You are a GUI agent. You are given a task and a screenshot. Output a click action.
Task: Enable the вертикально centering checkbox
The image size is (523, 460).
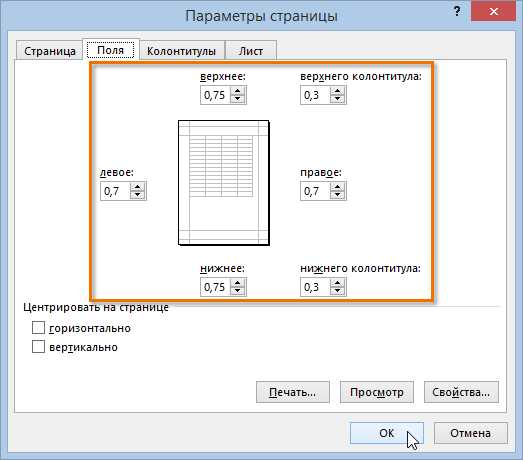tap(38, 347)
